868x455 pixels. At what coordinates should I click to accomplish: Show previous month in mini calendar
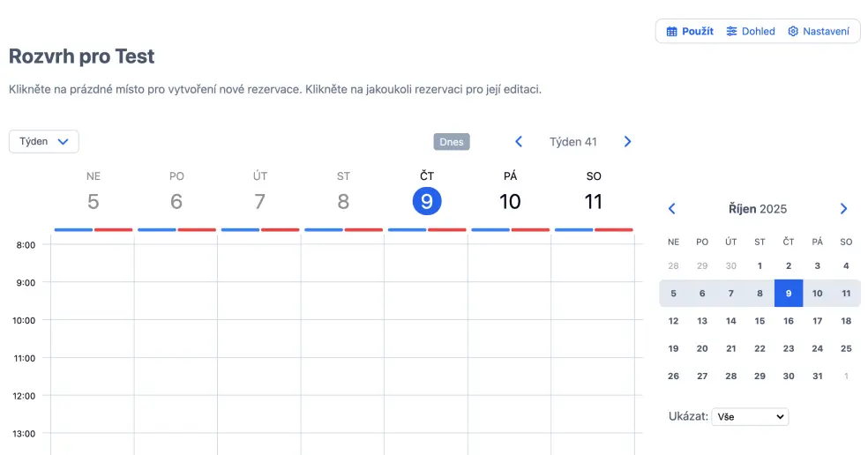coord(672,209)
